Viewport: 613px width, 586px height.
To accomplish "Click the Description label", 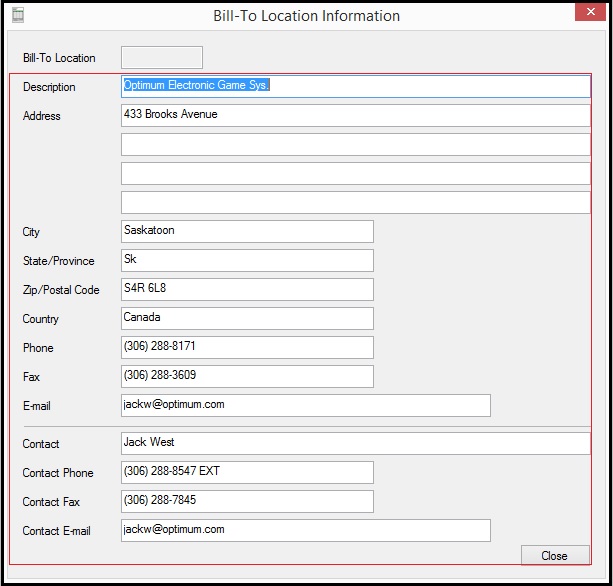I will tap(49, 87).
